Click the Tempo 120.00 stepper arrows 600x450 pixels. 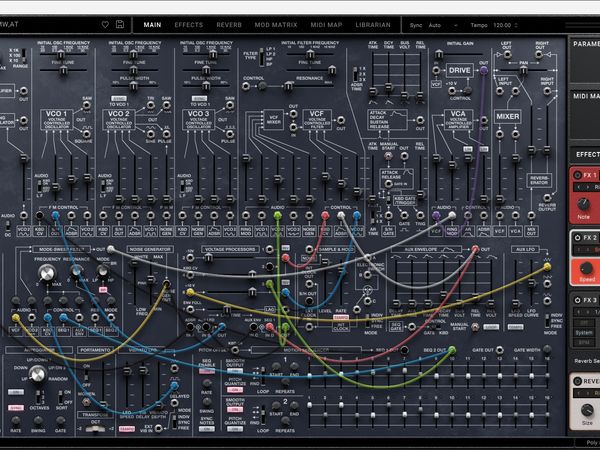[516, 25]
